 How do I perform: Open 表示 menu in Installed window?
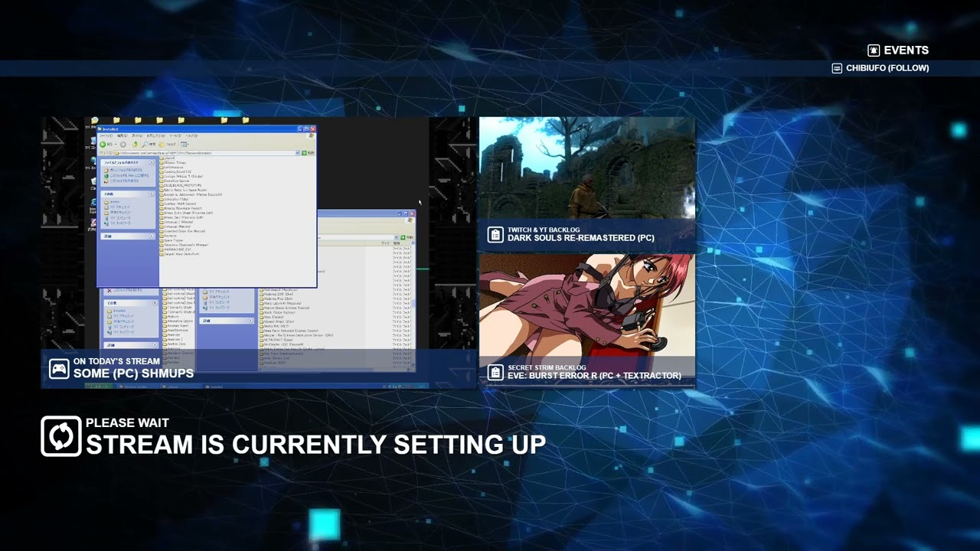pos(137,135)
